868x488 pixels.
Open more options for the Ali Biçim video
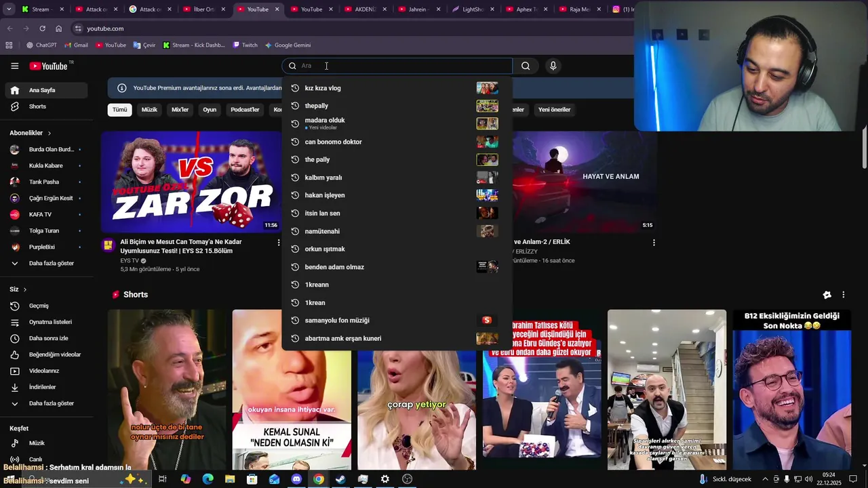278,243
